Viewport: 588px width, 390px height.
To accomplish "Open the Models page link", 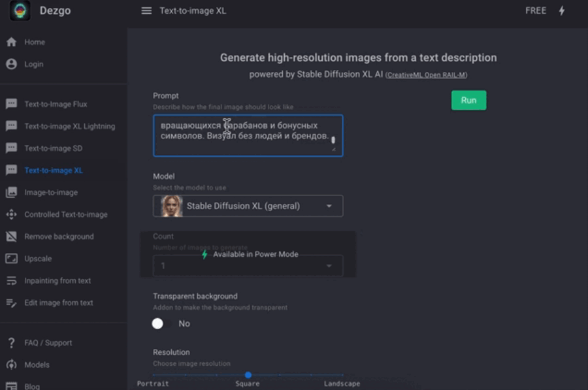I will tap(37, 365).
